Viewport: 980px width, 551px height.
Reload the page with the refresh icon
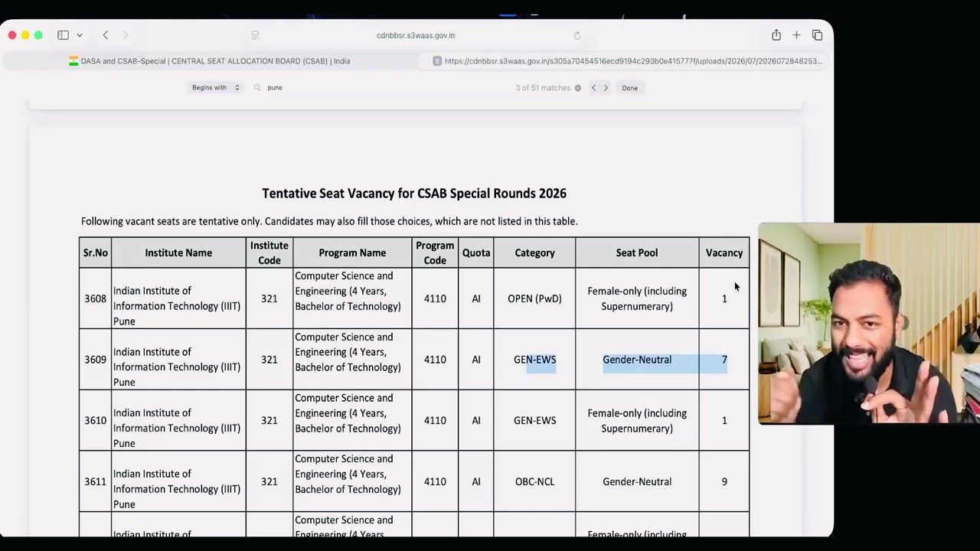tap(577, 35)
